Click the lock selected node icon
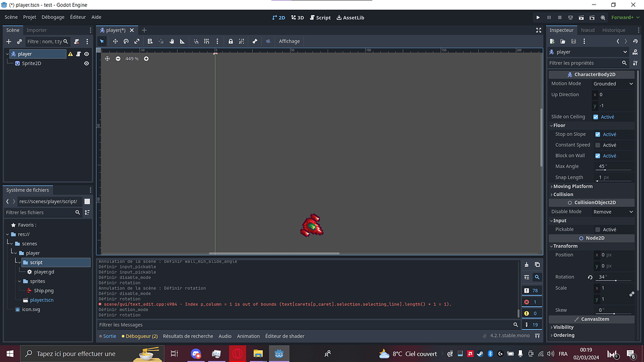The width and height of the screenshot is (644, 362). [x=231, y=41]
